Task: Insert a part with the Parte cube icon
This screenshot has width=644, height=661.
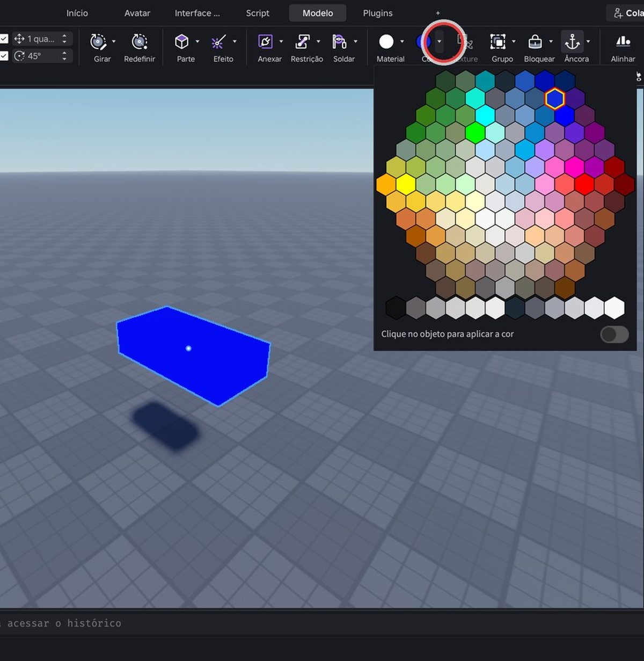Action: 182,41
